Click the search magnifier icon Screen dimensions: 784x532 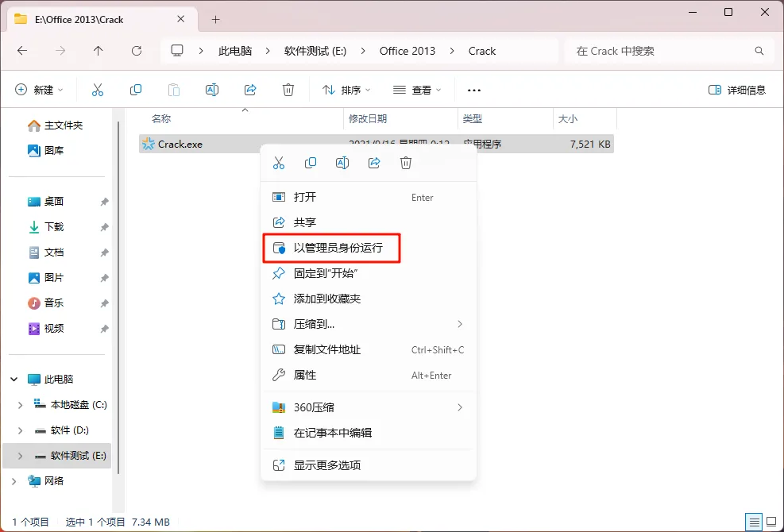click(759, 51)
